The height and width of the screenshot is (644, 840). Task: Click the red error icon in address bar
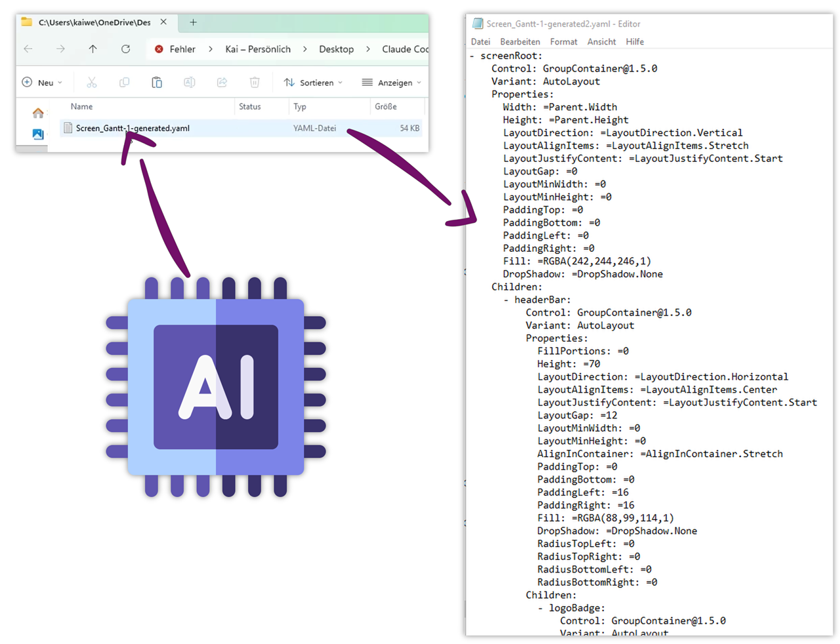159,49
